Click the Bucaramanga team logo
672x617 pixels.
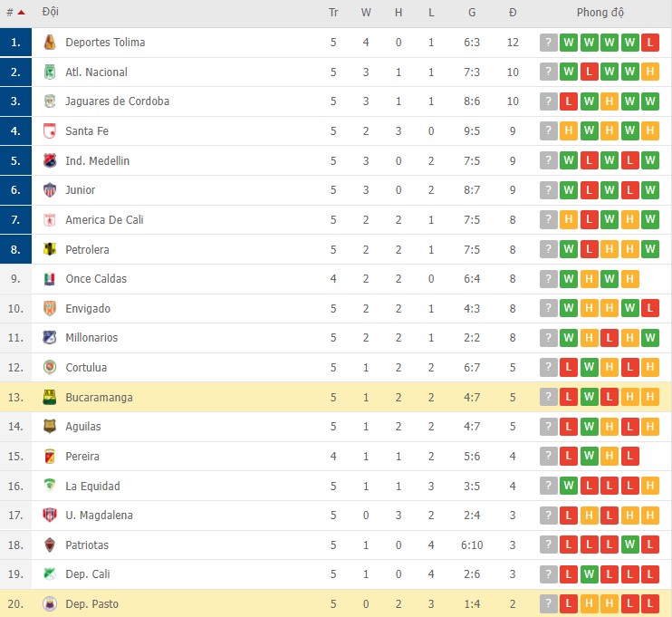(50, 397)
